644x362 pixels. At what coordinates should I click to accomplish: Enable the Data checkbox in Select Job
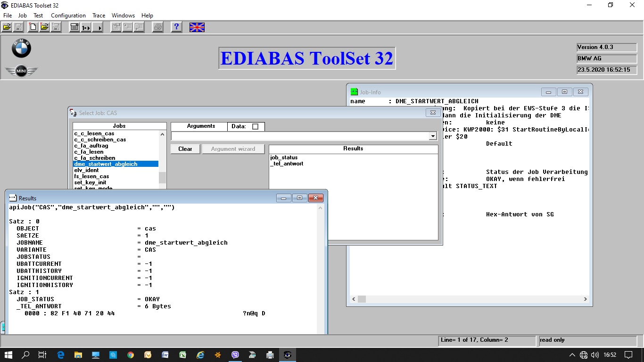coord(255,126)
